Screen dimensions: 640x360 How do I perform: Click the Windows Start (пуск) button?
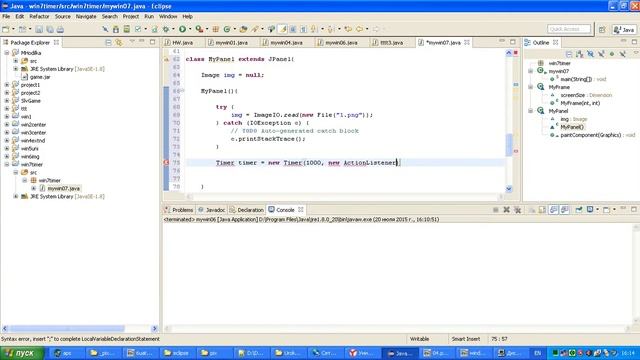click(22, 353)
